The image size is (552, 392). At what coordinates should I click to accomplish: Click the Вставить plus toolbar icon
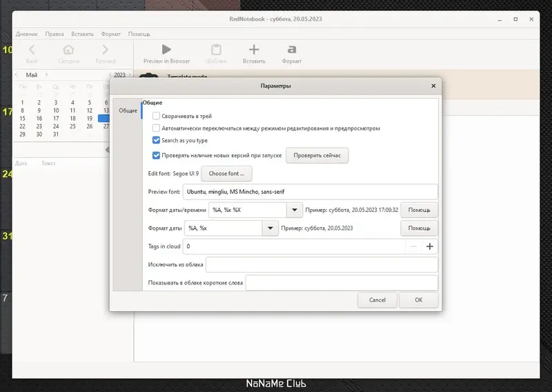point(254,50)
